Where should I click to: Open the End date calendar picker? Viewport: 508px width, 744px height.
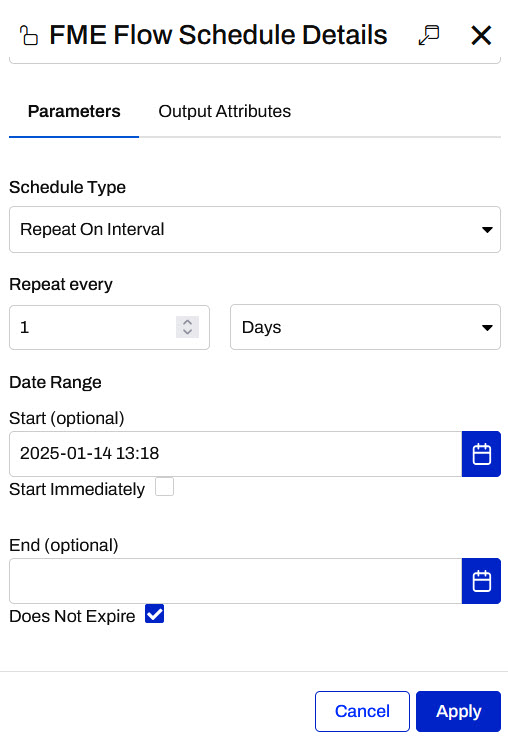click(481, 581)
